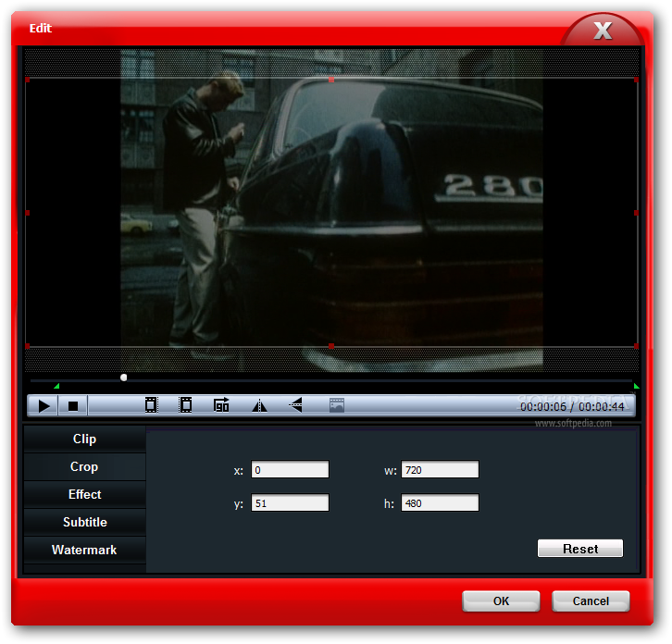The width and height of the screenshot is (672, 644).
Task: Confirm edits with the OK button
Action: coord(501,601)
